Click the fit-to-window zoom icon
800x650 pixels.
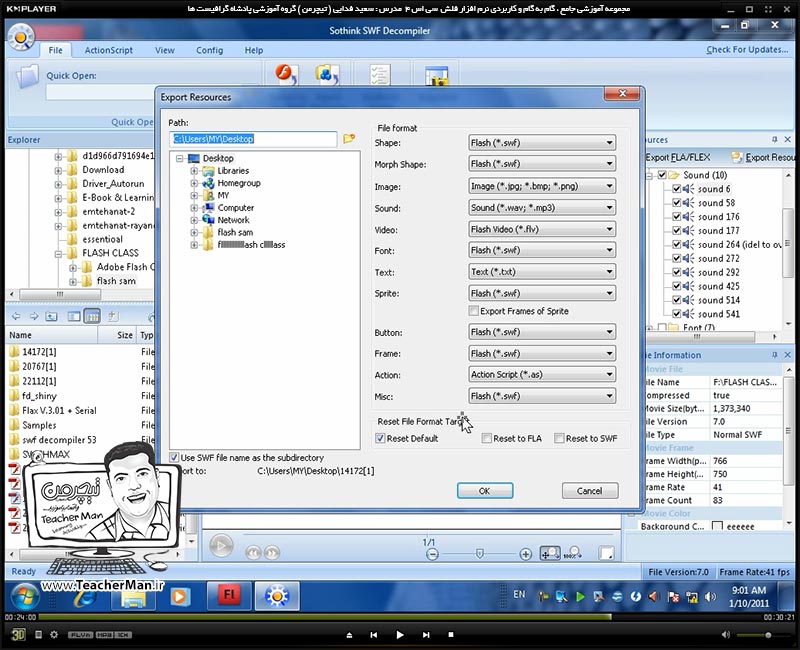point(550,553)
